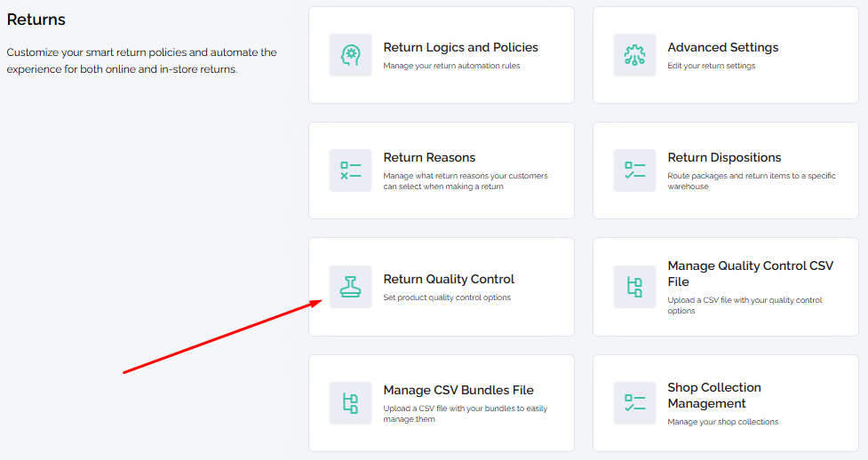Click 'Manage your shop collections' text
Viewport: 868px width, 460px height.
pyautogui.click(x=723, y=422)
